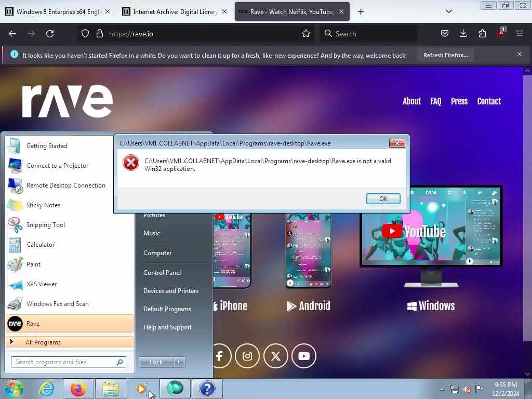
Task: Open Default Programs
Action: [x=167, y=309]
